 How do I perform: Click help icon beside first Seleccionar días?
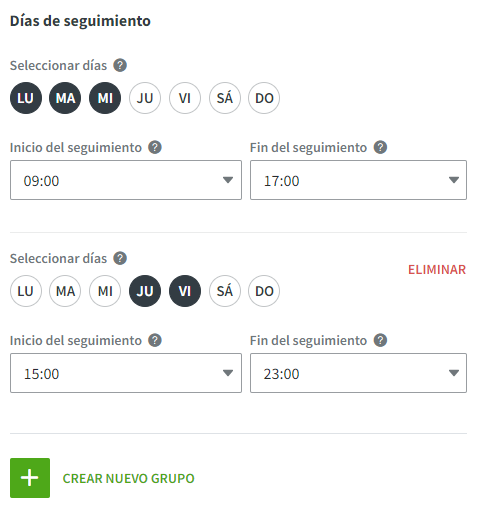coord(120,65)
